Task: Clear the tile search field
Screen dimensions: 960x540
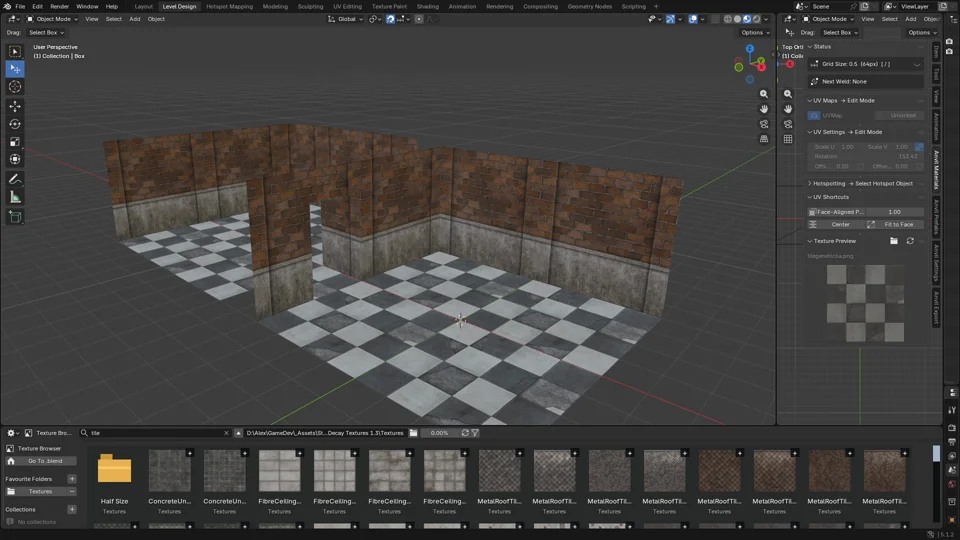Action: 226,433
